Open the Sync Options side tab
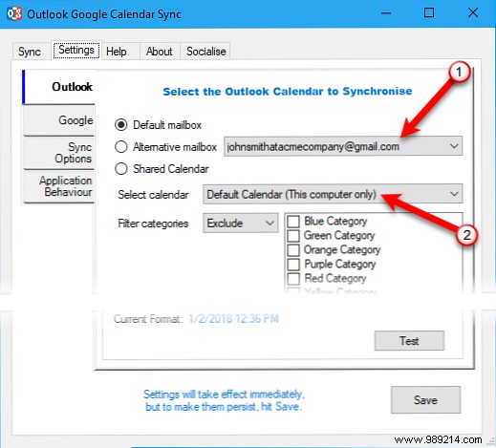The image size is (496, 448). 59,153
